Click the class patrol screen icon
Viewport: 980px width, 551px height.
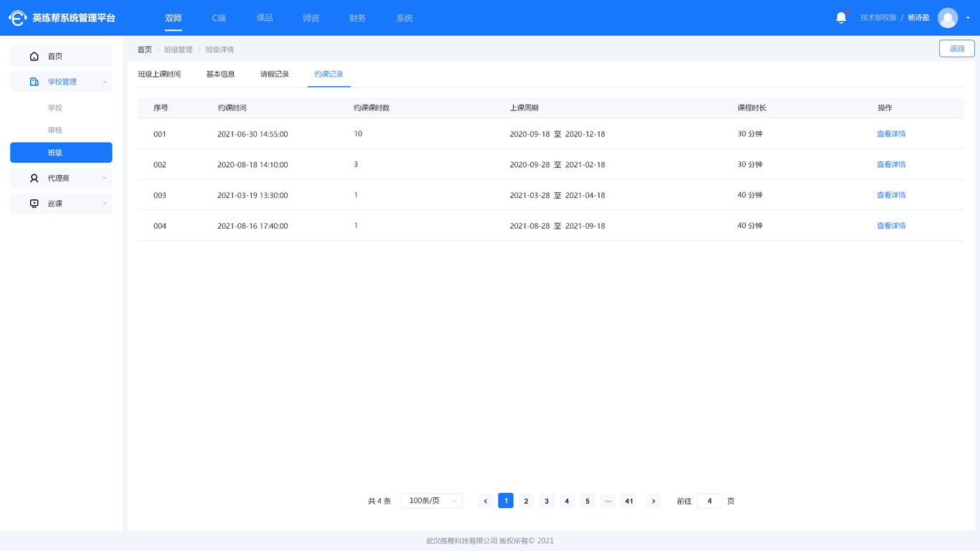click(x=34, y=204)
